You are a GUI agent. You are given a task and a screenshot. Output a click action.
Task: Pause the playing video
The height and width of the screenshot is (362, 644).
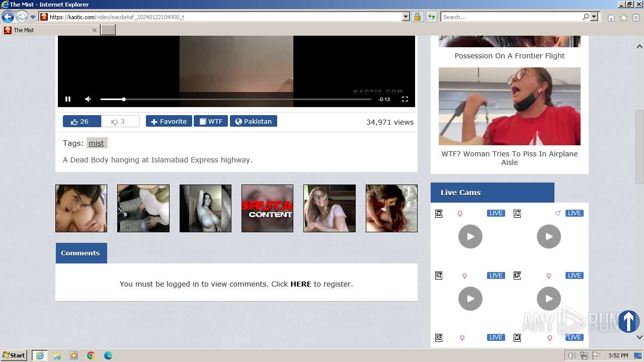68,99
